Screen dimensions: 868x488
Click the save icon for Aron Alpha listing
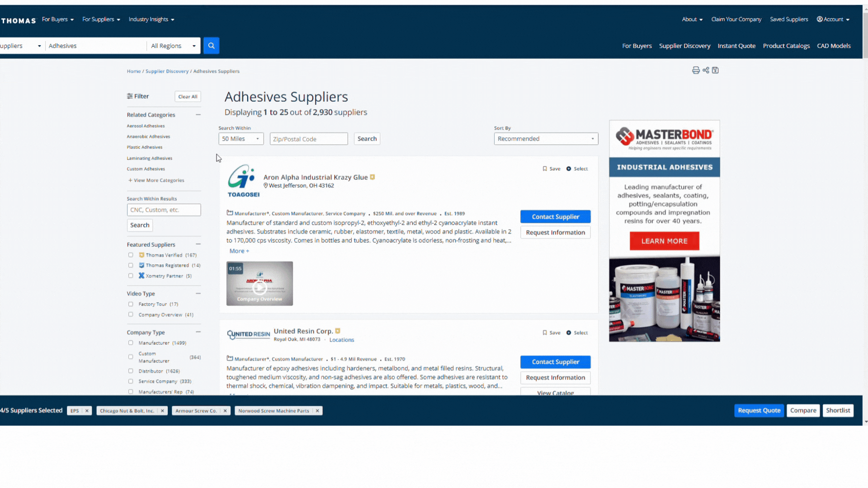tap(544, 168)
